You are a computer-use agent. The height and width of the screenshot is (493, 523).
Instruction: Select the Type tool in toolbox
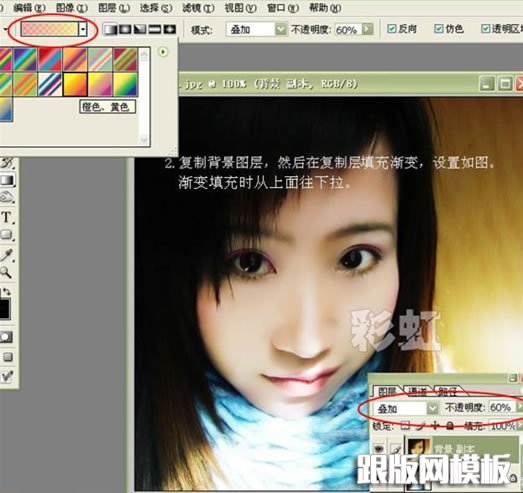[7, 217]
